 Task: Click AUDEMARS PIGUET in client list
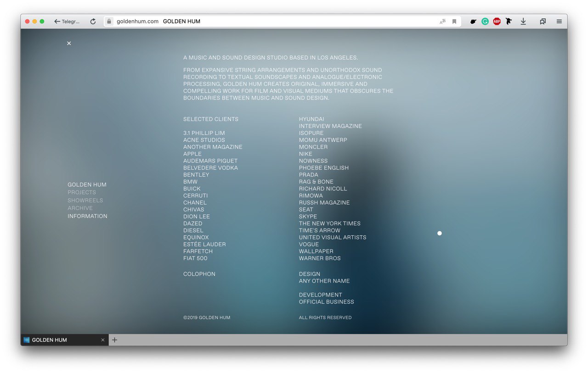click(x=210, y=161)
